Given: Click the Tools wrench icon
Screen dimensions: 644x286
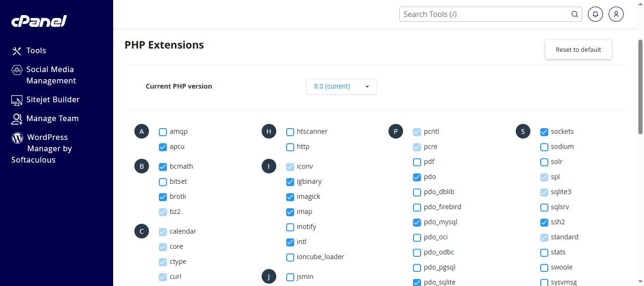Looking at the screenshot, I should pyautogui.click(x=17, y=51).
